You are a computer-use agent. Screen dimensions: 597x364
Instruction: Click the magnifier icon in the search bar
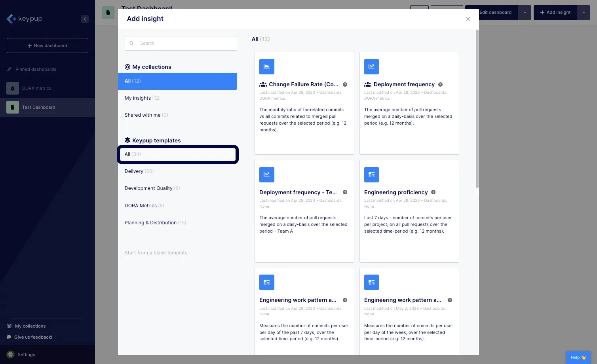[131, 43]
